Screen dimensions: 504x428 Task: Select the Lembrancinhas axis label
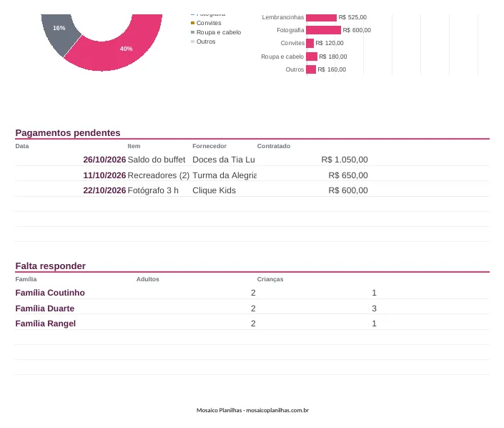283,17
